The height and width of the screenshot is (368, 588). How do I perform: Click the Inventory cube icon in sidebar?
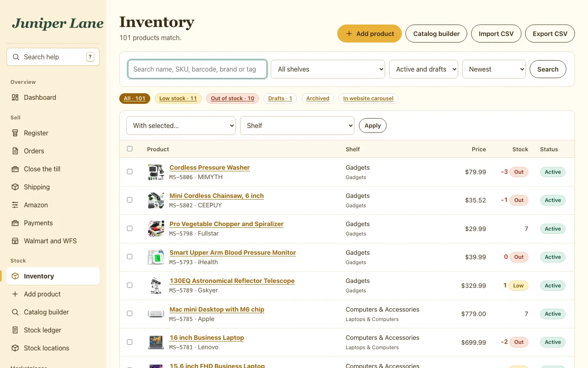pos(15,276)
